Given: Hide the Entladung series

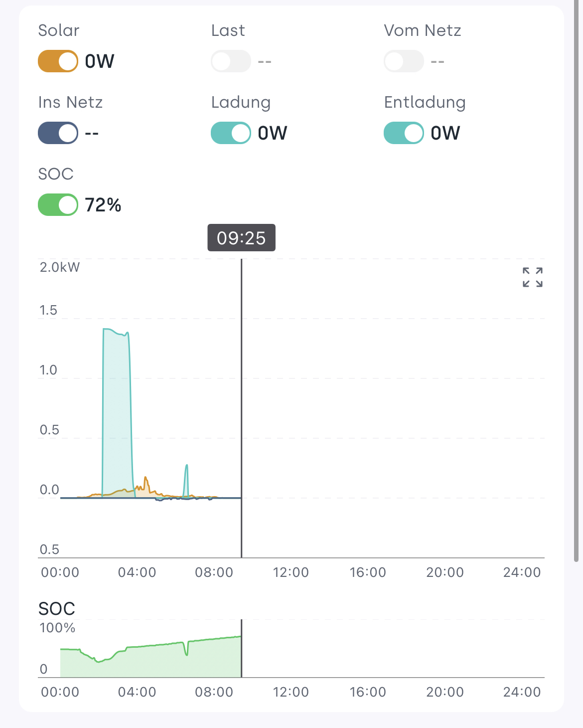Looking at the screenshot, I should tap(404, 133).
